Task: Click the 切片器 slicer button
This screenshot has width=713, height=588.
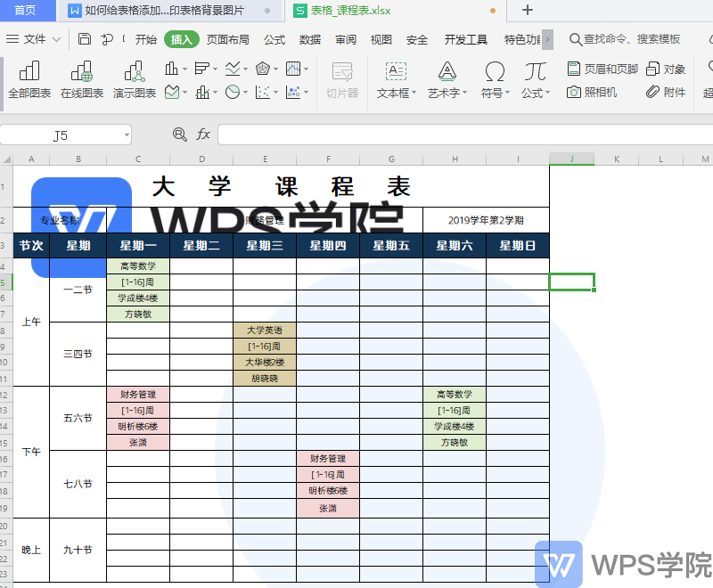Action: click(342, 80)
